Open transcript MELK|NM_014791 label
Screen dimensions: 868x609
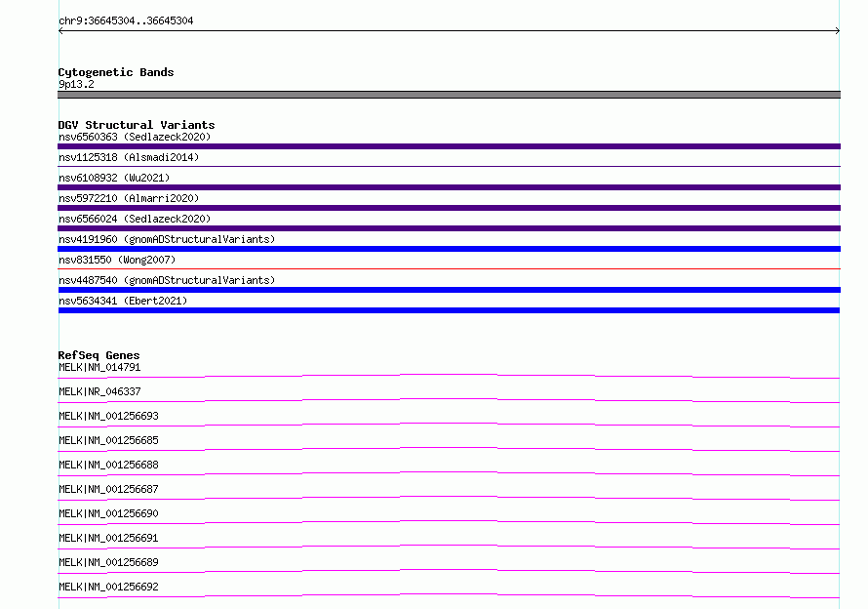(x=99, y=367)
